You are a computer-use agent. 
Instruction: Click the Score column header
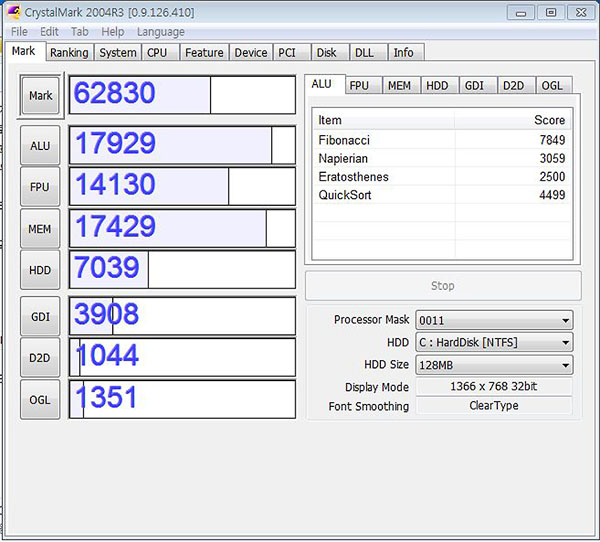click(x=514, y=120)
